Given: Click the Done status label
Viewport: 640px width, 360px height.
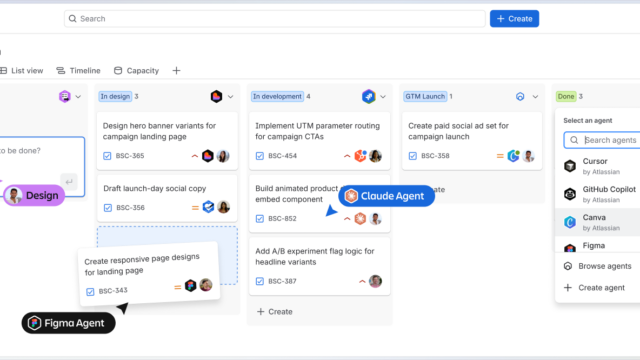Looking at the screenshot, I should click(566, 96).
